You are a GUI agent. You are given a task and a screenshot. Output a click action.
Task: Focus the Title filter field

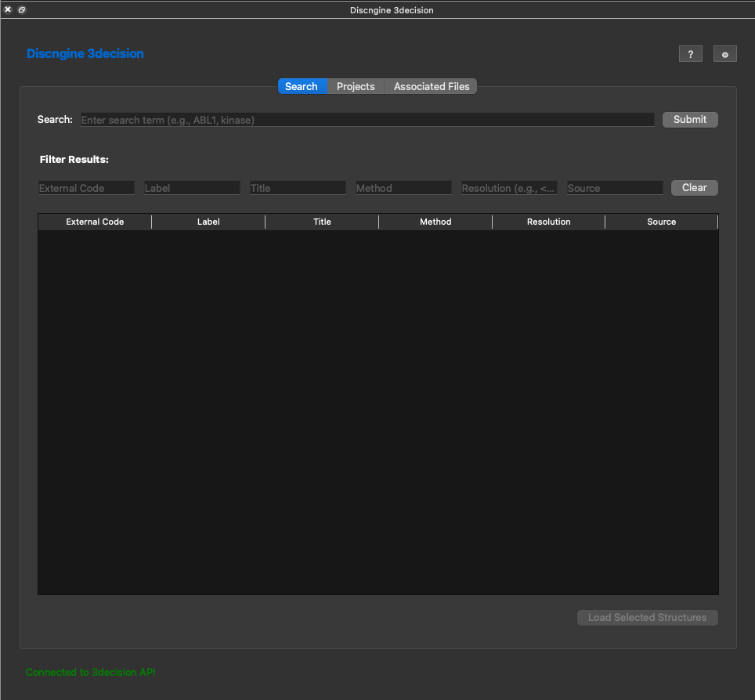tap(298, 188)
